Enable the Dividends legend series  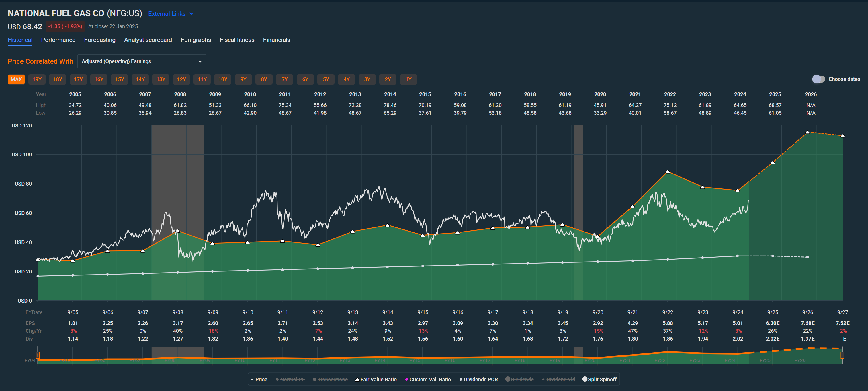pyautogui.click(x=519, y=380)
